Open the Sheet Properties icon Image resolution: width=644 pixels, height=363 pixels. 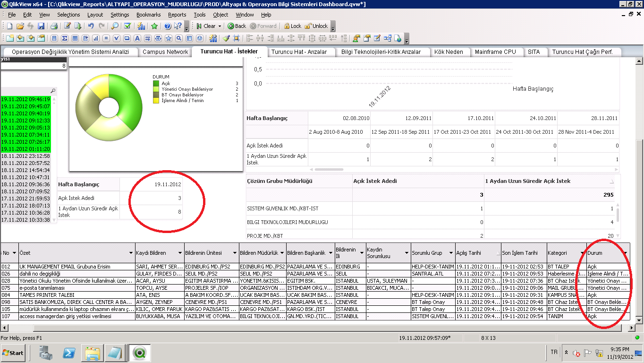(x=41, y=38)
